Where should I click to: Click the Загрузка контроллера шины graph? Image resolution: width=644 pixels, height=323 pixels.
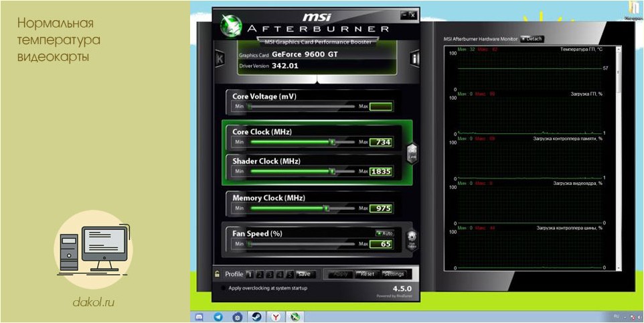tap(530, 250)
